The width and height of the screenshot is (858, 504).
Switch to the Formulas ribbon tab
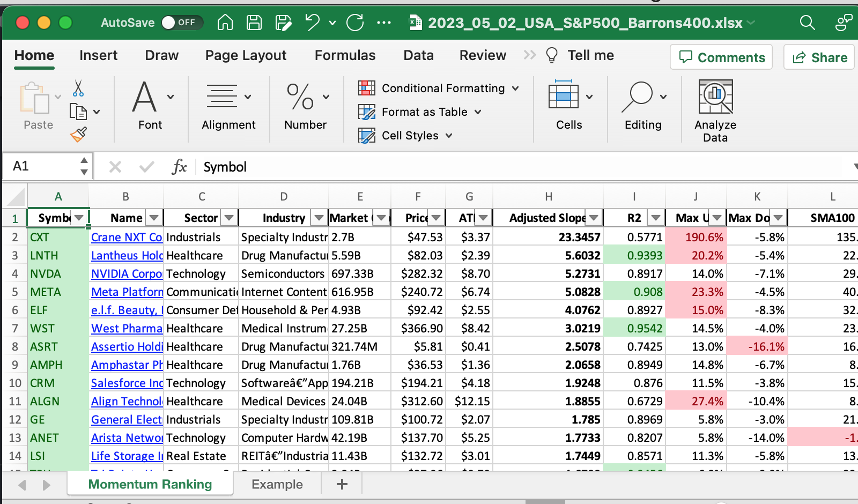pos(345,55)
